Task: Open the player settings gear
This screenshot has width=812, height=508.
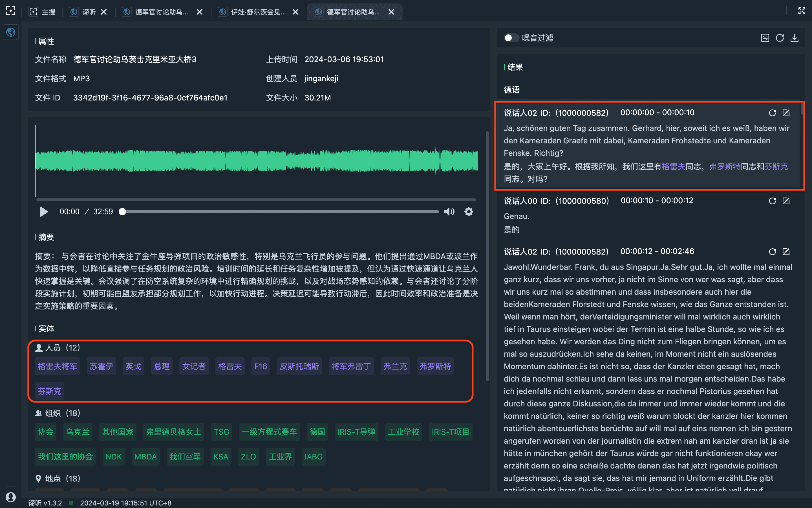Action: pyautogui.click(x=469, y=212)
